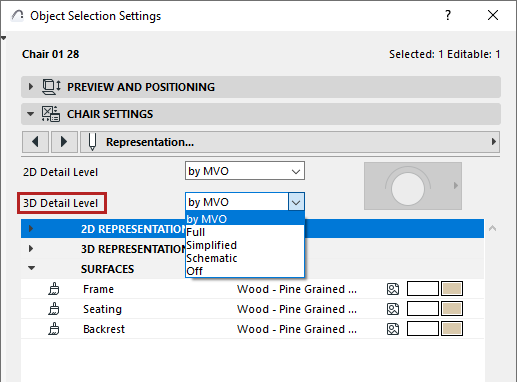
Task: Collapse the Surfaces group
Action: coord(31,268)
